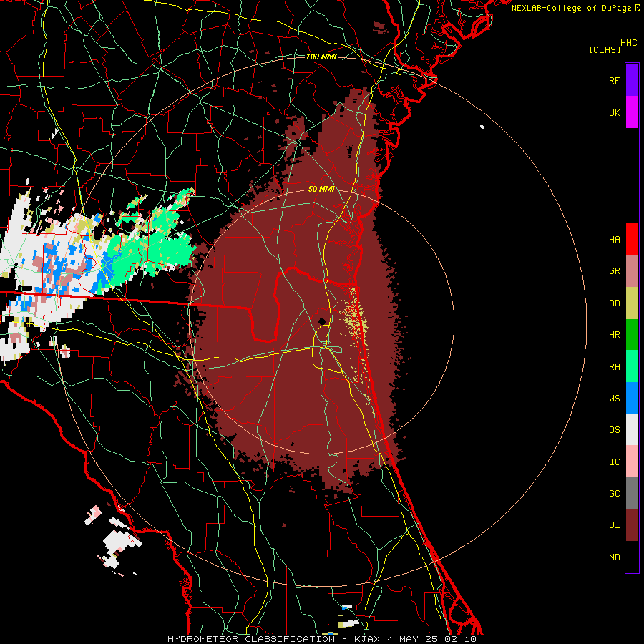Click the 02:10 timestamp

coord(460,639)
